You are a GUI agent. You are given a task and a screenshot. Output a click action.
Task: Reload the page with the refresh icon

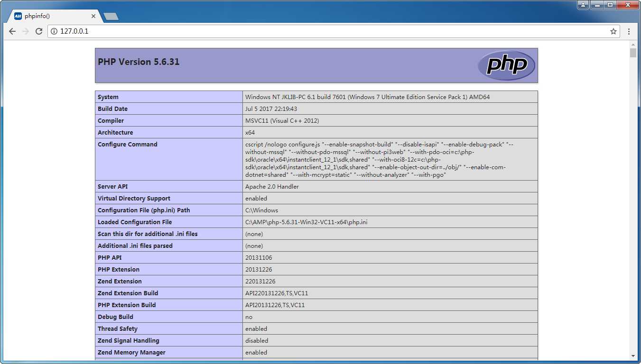(39, 31)
